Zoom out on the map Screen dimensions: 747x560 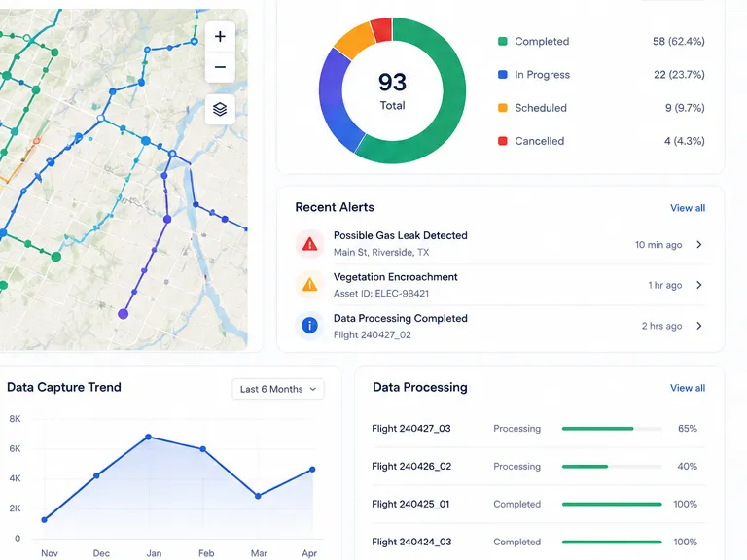point(220,67)
